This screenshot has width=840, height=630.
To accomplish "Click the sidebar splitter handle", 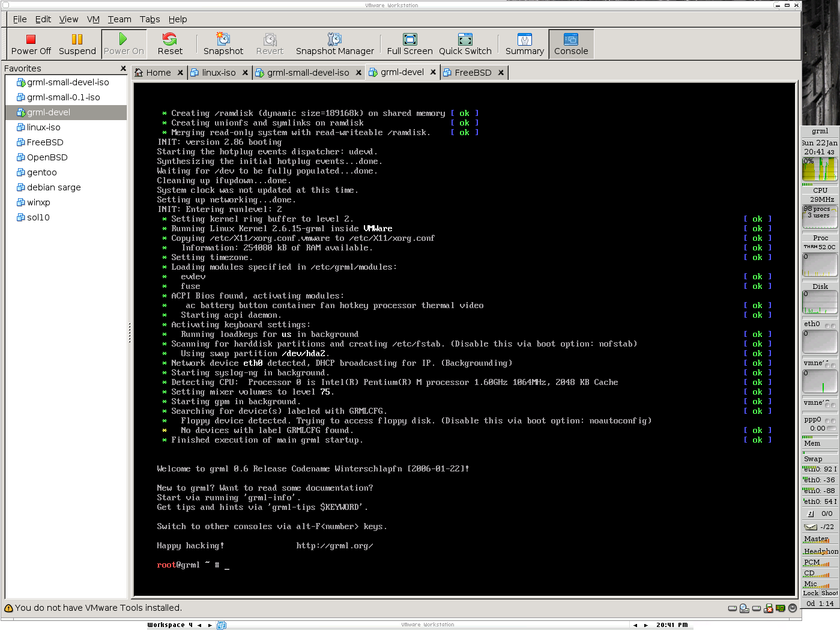I will click(129, 333).
